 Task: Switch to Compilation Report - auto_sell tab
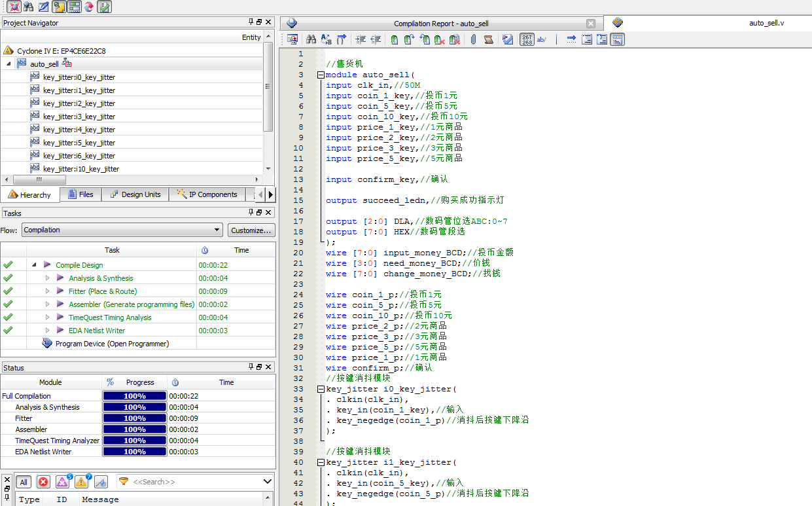click(440, 24)
